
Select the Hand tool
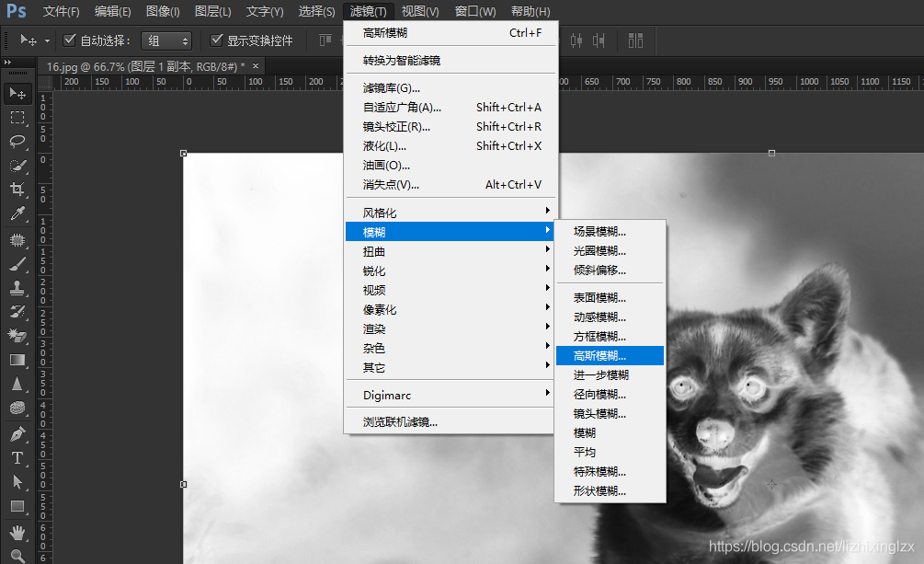coord(17,533)
